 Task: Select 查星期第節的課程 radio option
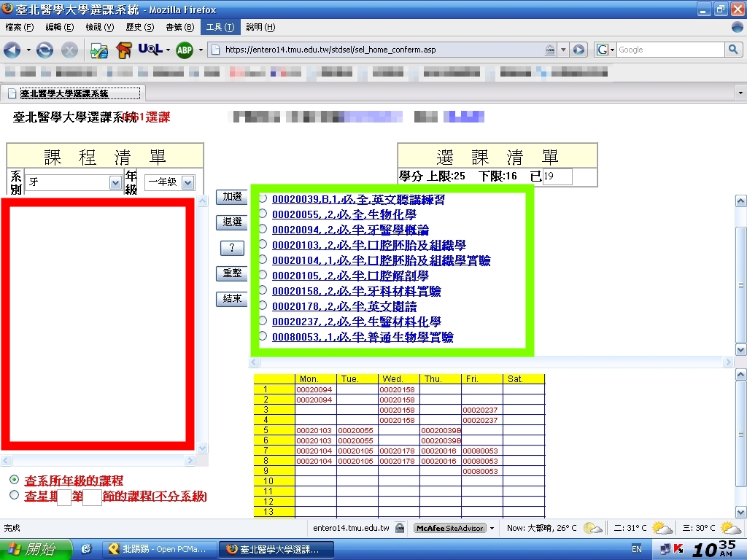[x=15, y=495]
